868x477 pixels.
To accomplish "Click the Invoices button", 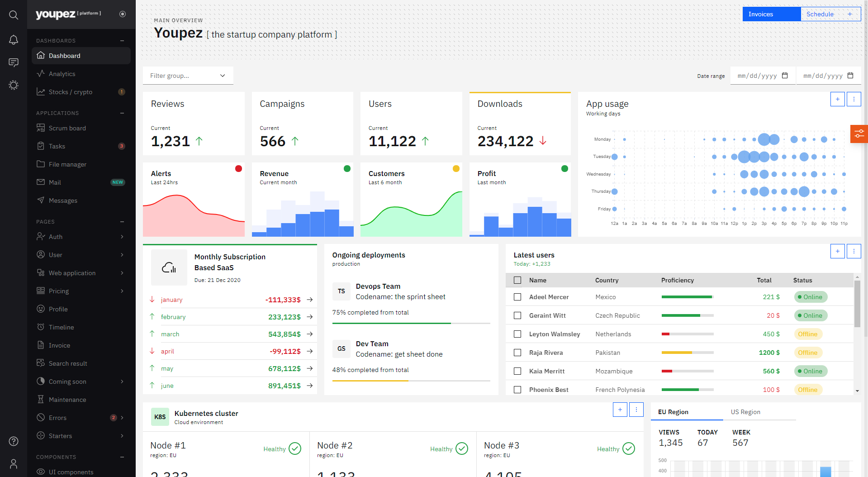I will (772, 14).
